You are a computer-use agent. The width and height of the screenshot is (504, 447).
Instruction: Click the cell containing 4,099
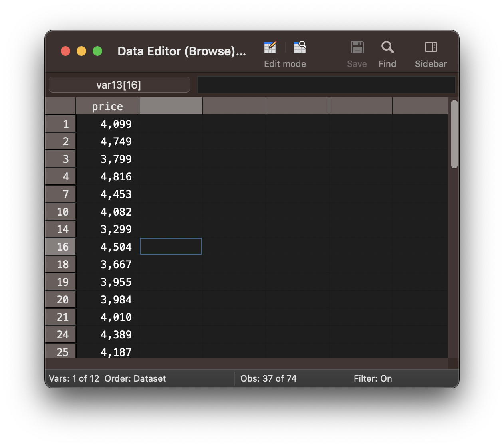[x=108, y=124]
